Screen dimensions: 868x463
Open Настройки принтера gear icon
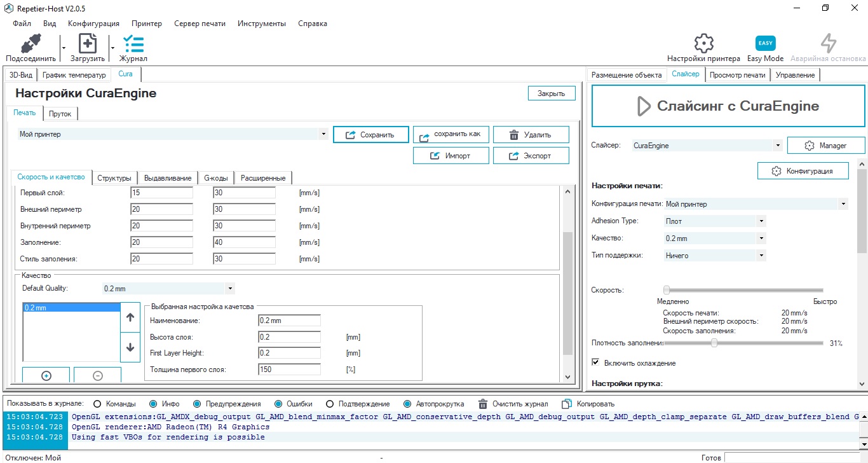(x=703, y=43)
